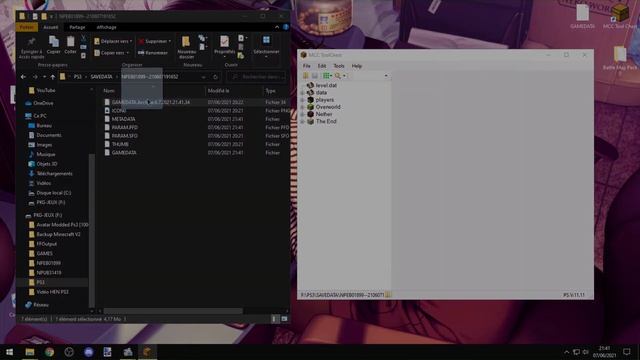The height and width of the screenshot is (360, 640).
Task: Open GAMEDATA desktop file icon
Action: pos(582,17)
